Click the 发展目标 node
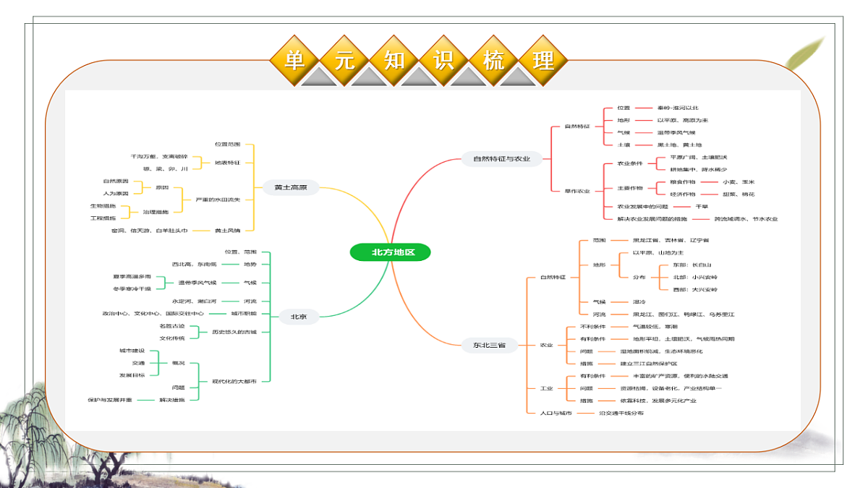868x488 pixels. pyautogui.click(x=132, y=374)
